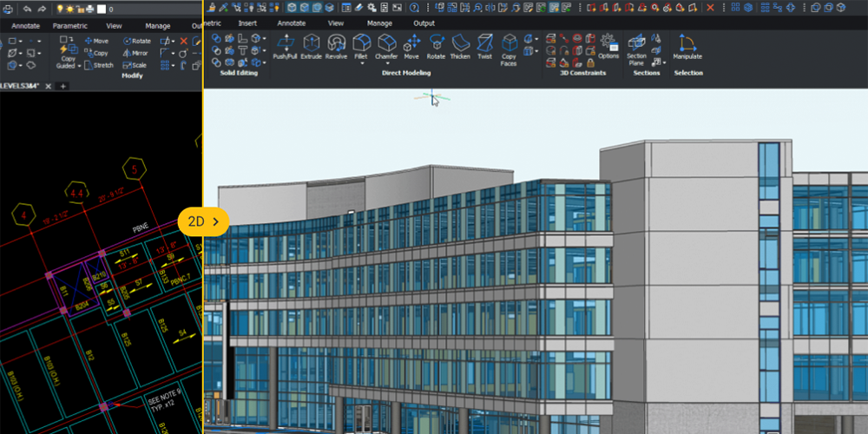Screen dimensions: 868x434
Task: Add a new drawing tab with plus
Action: tap(63, 86)
